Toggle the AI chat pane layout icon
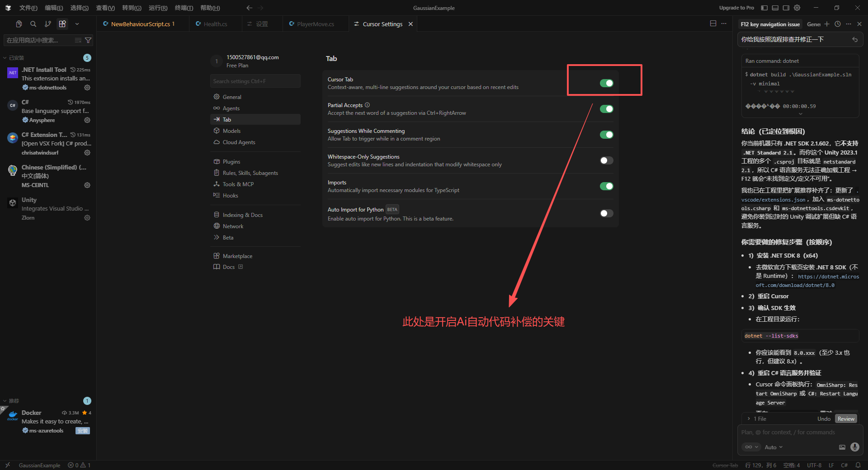Screen dimensions: 868x470 [x=786, y=8]
